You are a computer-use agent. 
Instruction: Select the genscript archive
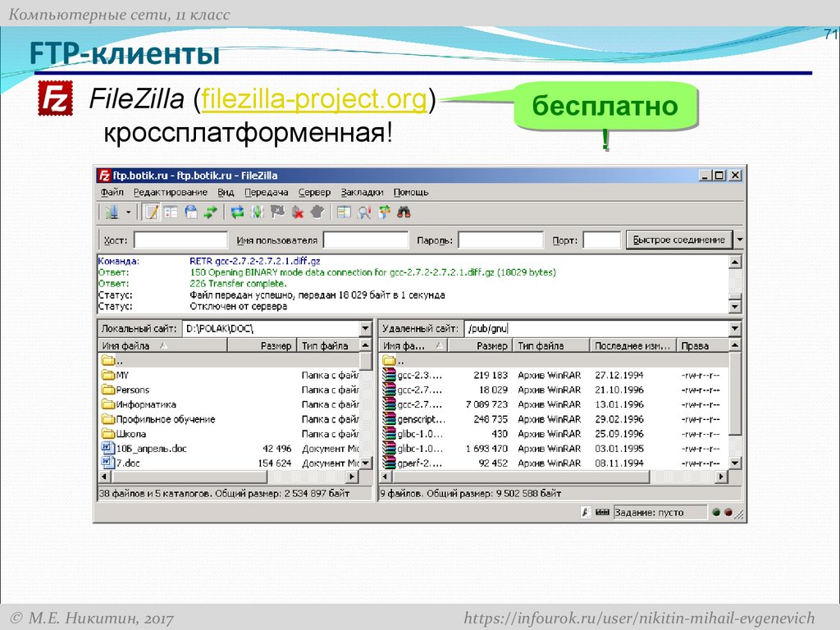pos(555,419)
